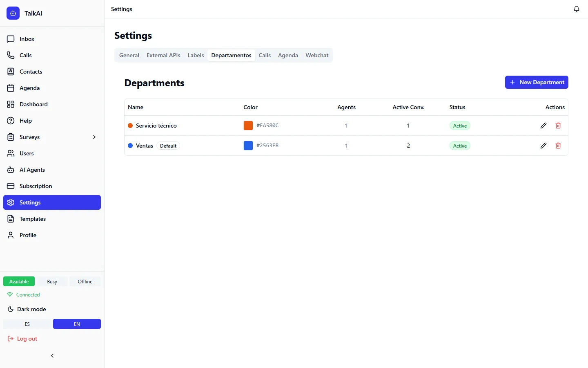Create a New Department

click(x=537, y=82)
